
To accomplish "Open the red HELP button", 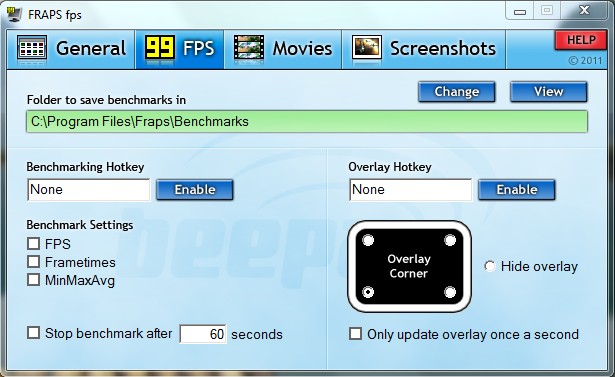I will coord(581,40).
